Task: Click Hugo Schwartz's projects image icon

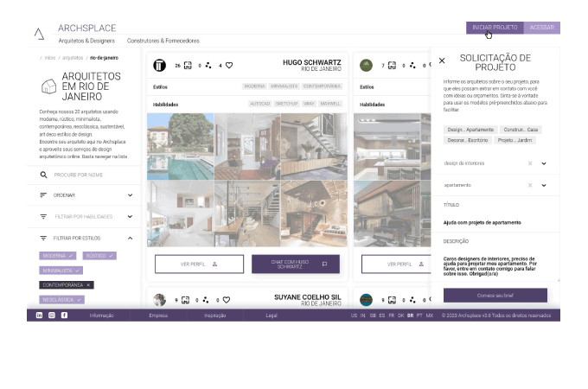Action: (188, 65)
